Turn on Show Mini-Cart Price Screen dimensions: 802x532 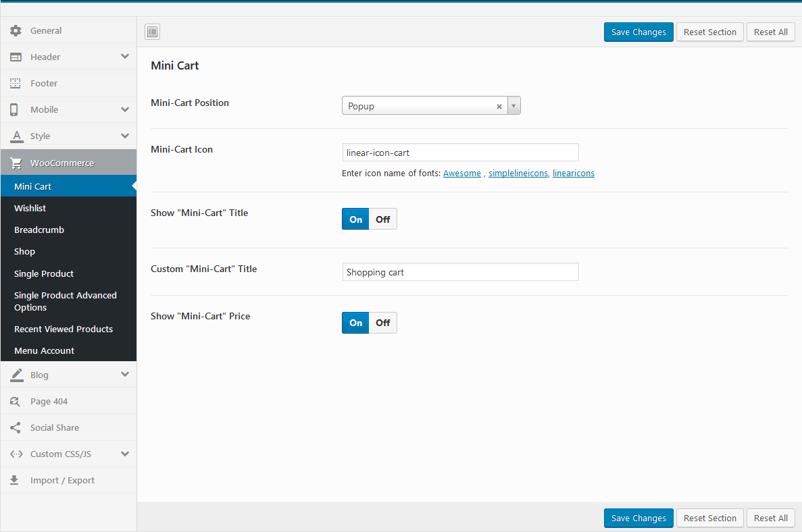pyautogui.click(x=355, y=323)
